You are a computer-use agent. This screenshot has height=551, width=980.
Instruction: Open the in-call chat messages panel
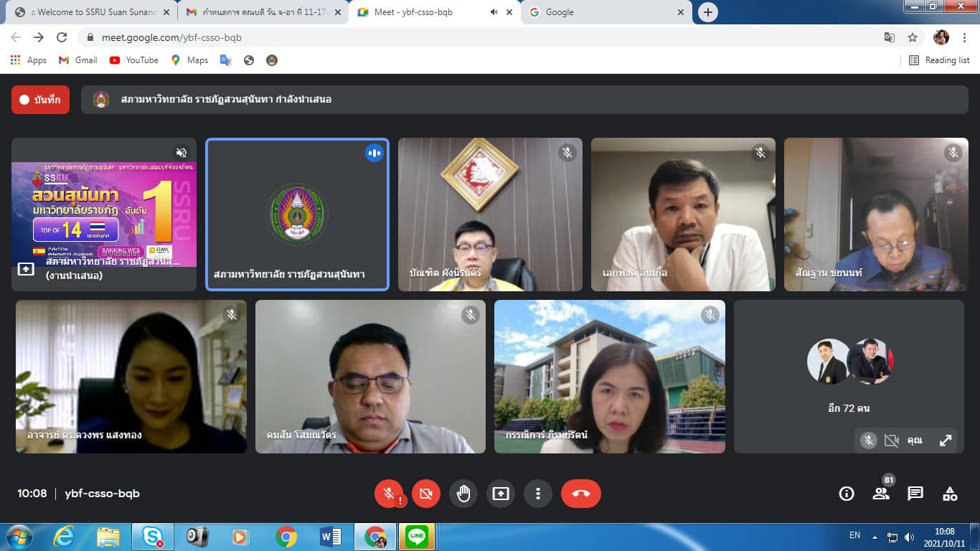[915, 494]
